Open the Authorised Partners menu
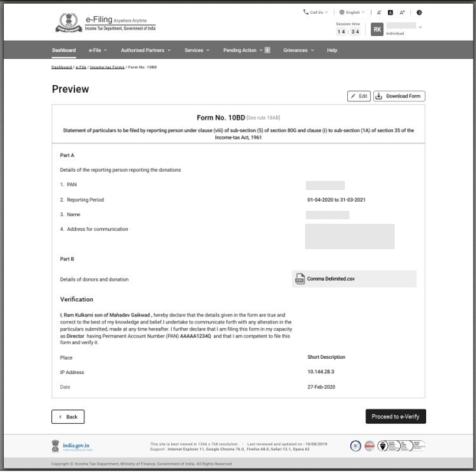 [146, 51]
